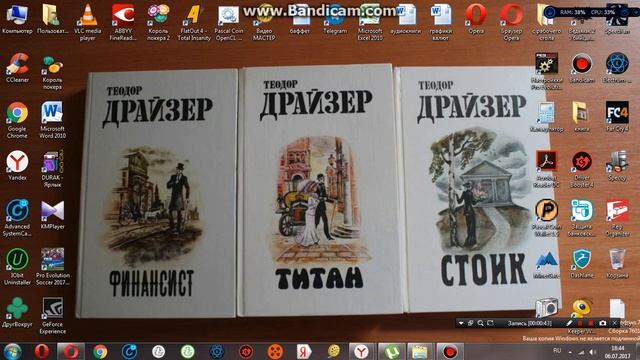Viewport: 640px width, 360px height.
Task: Open KMPlayer desktop shortcut
Action: coord(52,215)
